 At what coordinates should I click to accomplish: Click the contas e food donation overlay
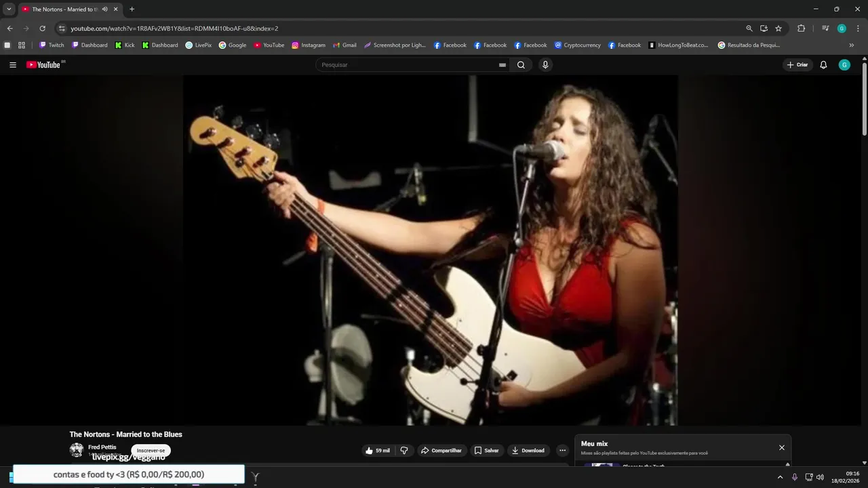click(129, 474)
